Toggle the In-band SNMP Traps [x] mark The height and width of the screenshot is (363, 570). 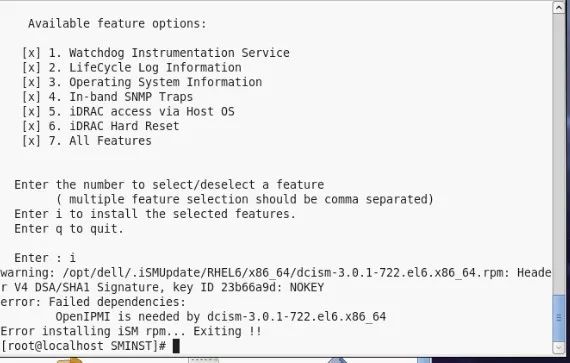(31, 97)
